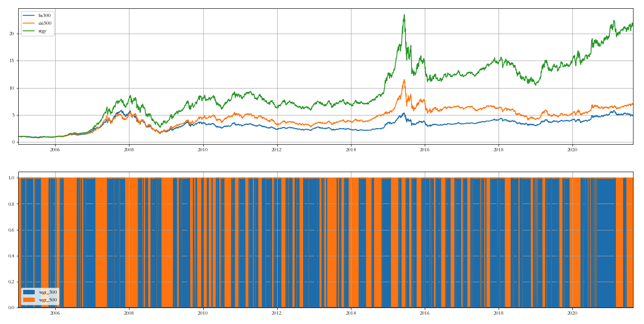The height and width of the screenshot is (324, 644).
Task: Click the 10 y-axis label on top chart
Action: [12, 88]
